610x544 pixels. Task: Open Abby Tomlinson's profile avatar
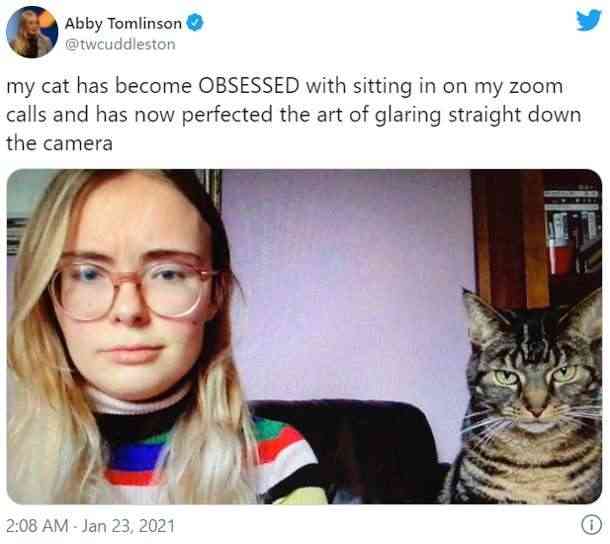pyautogui.click(x=32, y=32)
